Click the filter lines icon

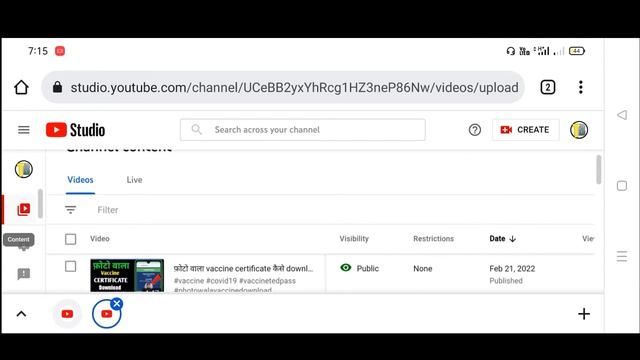pyautogui.click(x=71, y=210)
